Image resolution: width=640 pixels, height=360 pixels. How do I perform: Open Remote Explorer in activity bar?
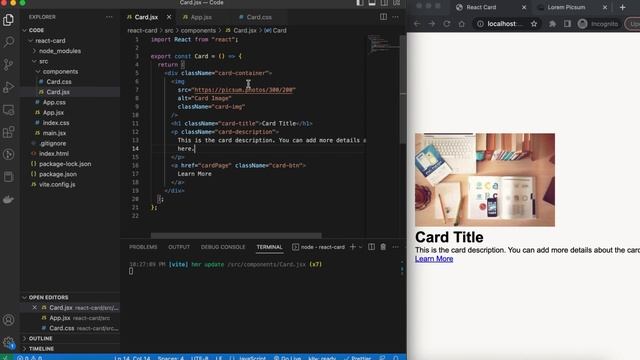click(9, 109)
